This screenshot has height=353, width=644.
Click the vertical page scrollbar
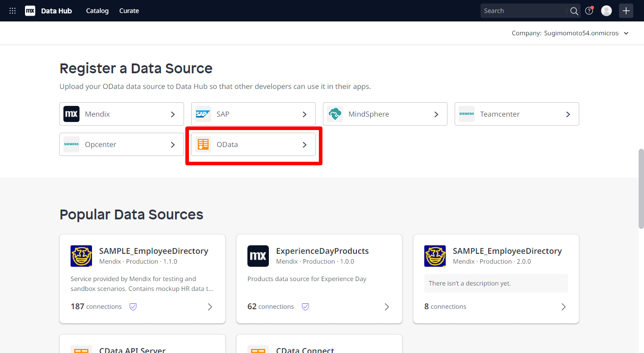pyautogui.click(x=641, y=188)
